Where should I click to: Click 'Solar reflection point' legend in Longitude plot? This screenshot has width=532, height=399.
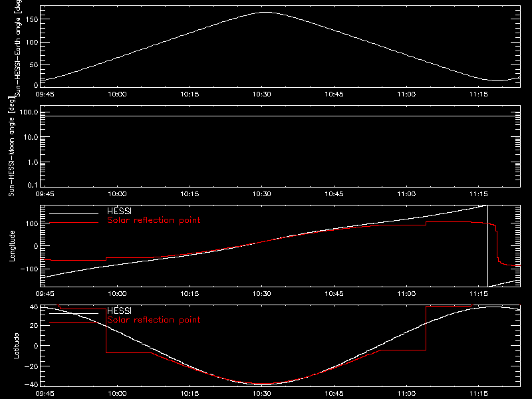click(x=154, y=220)
